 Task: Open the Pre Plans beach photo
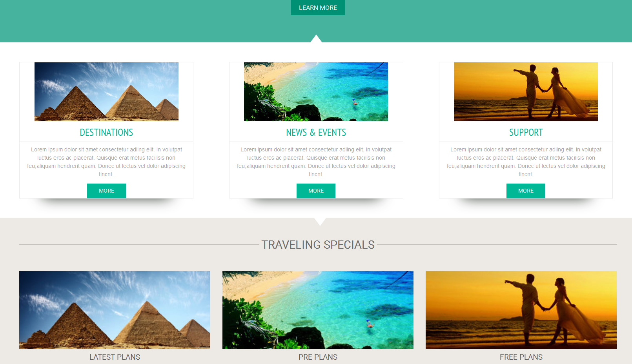(318, 310)
